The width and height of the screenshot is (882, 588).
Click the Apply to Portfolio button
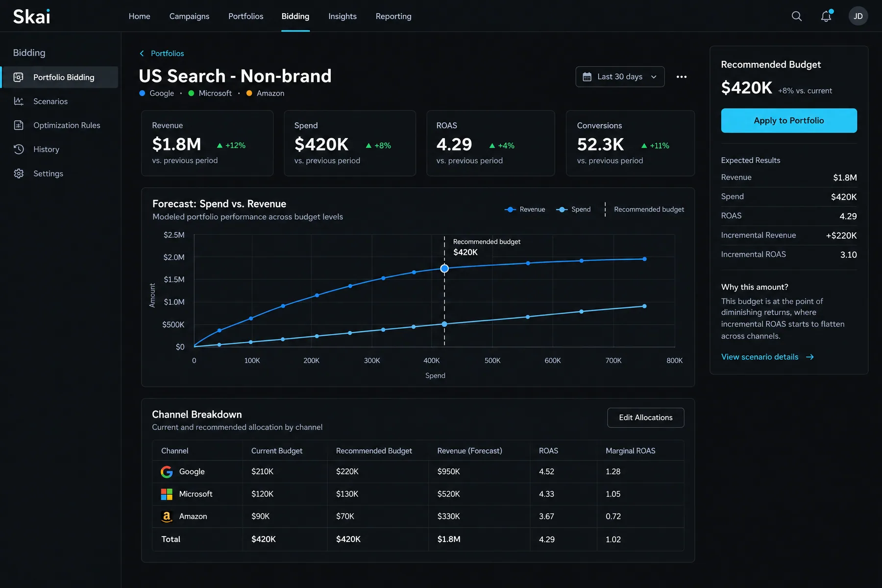coord(789,121)
